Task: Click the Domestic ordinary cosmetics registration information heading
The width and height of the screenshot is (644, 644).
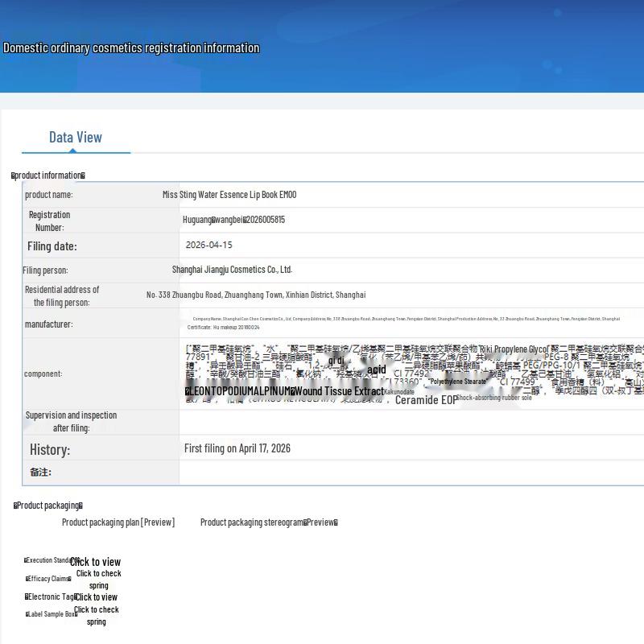Action: point(131,48)
